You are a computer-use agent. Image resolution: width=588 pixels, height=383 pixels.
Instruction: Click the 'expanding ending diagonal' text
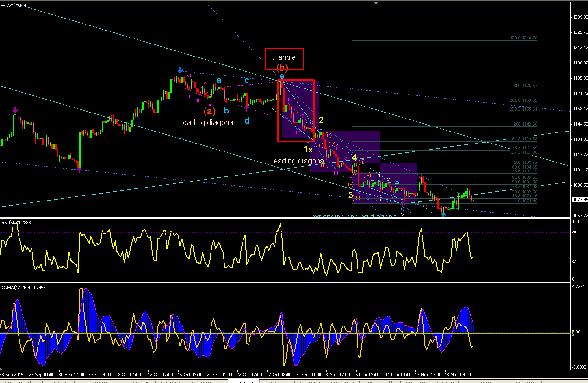[x=355, y=216]
